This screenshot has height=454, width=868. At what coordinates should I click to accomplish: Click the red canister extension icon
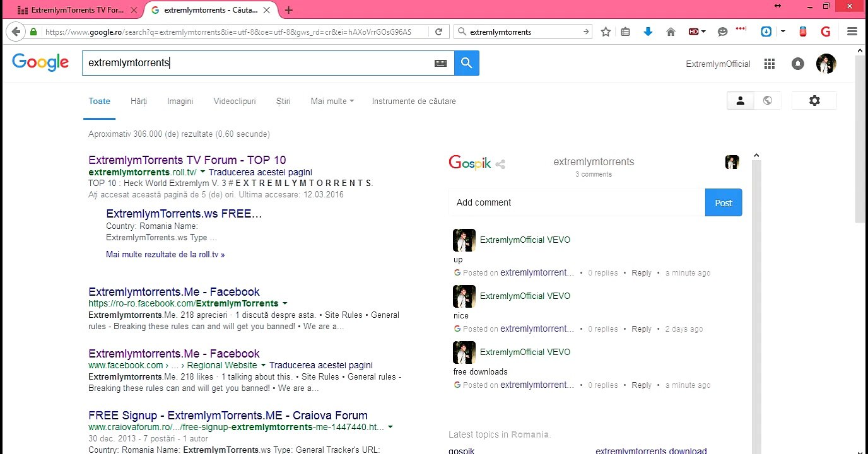tap(802, 32)
